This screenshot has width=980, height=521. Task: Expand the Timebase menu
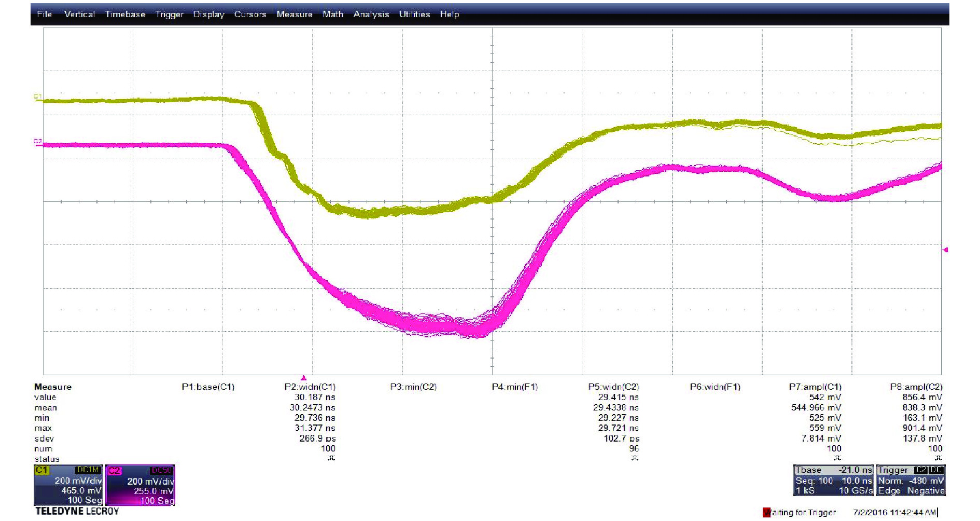[x=125, y=14]
